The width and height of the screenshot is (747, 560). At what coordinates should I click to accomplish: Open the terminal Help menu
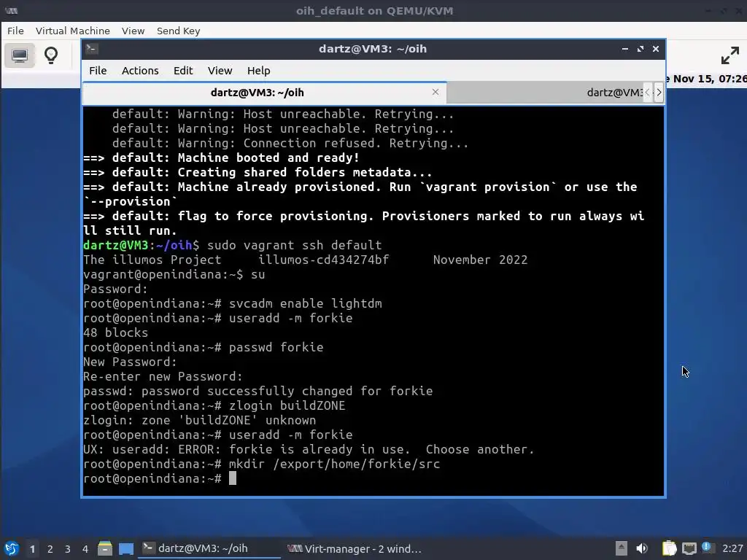click(x=259, y=71)
